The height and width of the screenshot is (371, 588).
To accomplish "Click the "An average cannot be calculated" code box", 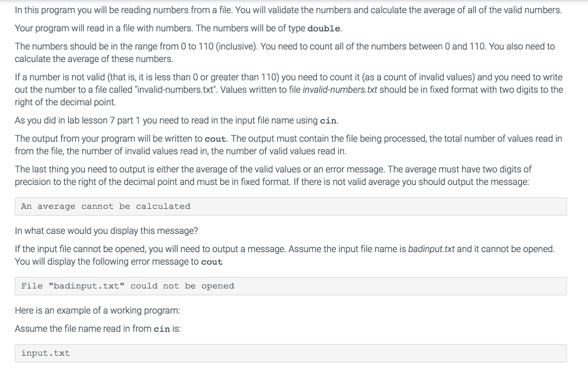I will click(x=290, y=207).
